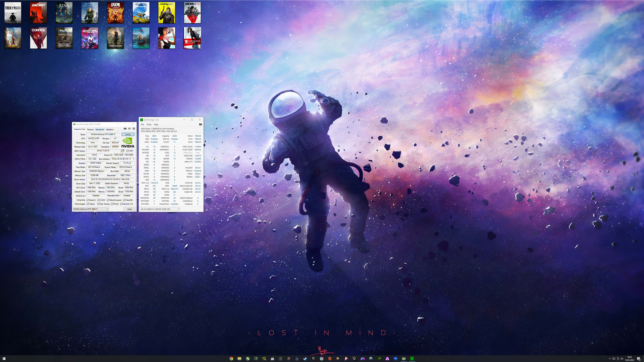Viewport: 644px width, 362px height.
Task: Click the Lookup button
Action: (x=128, y=134)
